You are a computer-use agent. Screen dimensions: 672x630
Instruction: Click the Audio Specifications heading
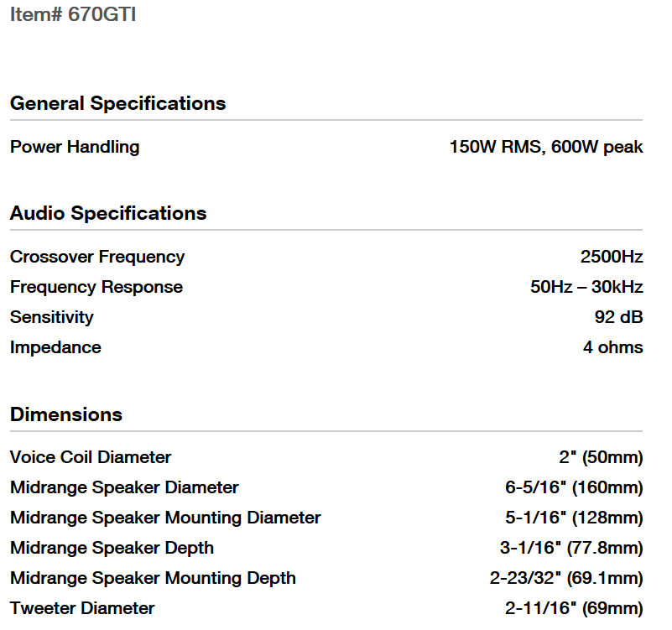(108, 213)
